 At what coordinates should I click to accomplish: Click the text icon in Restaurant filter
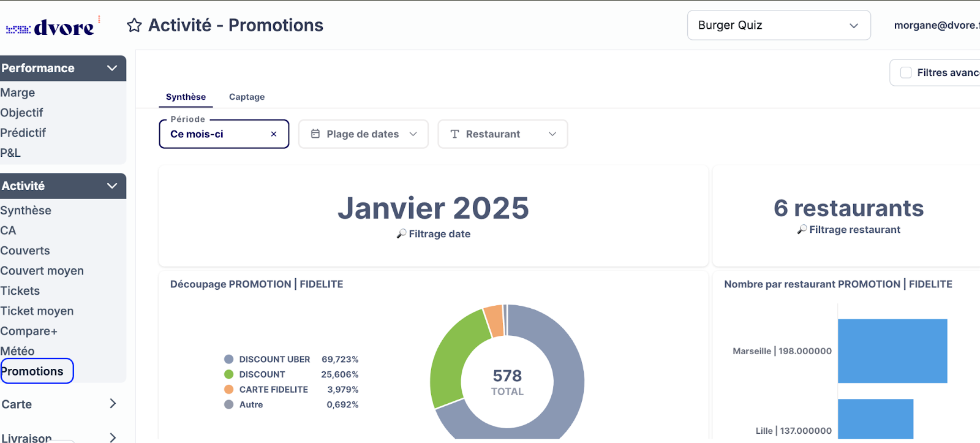point(454,134)
